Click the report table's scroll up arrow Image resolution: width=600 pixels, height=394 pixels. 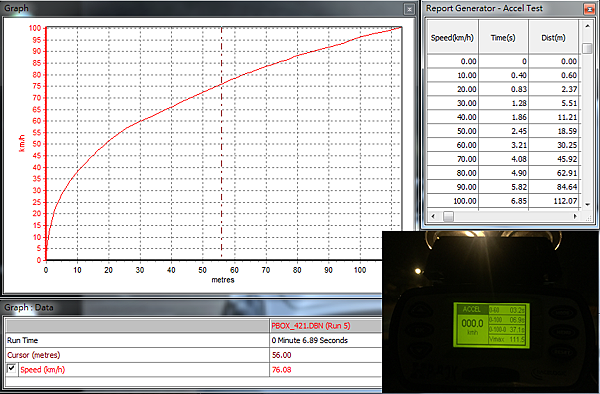587,26
